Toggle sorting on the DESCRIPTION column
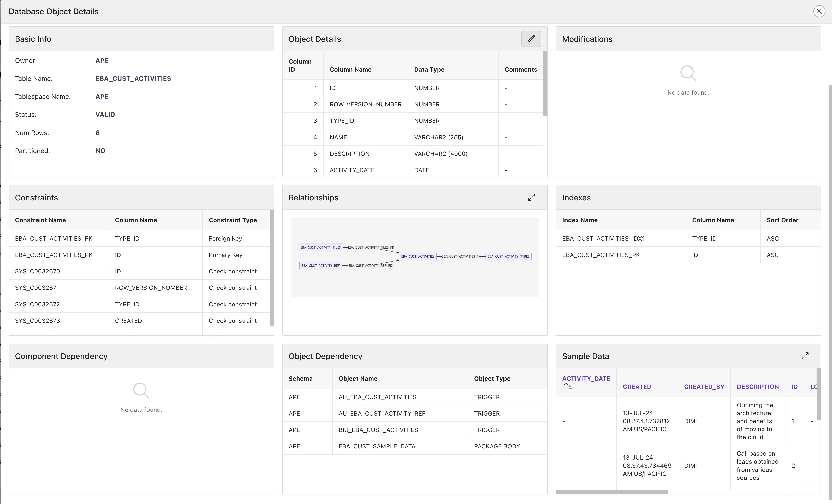The height and width of the screenshot is (504, 832). coord(758,387)
